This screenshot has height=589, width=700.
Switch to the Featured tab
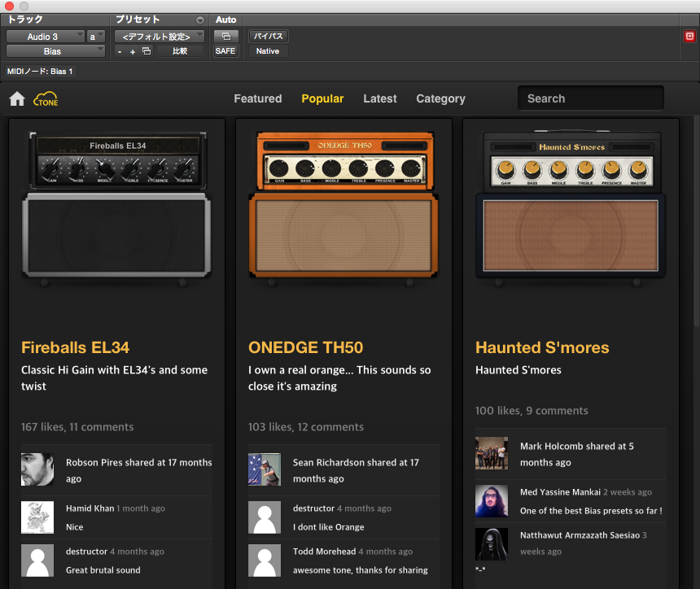tap(258, 98)
